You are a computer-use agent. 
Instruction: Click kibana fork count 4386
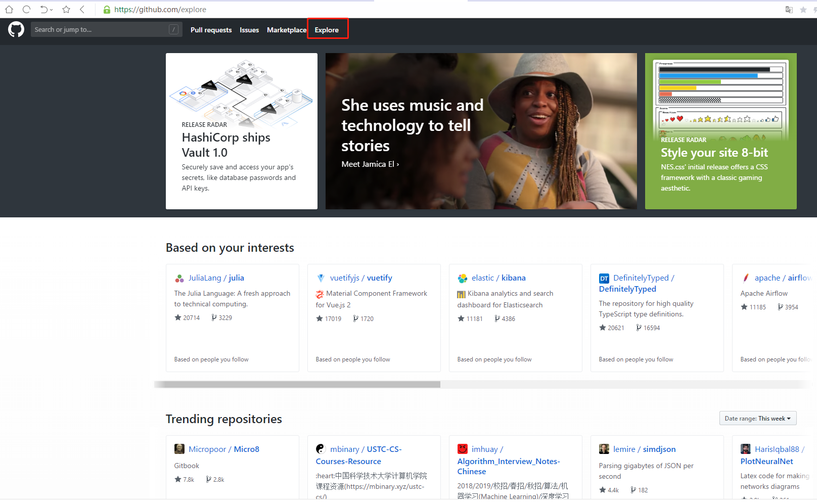point(505,318)
